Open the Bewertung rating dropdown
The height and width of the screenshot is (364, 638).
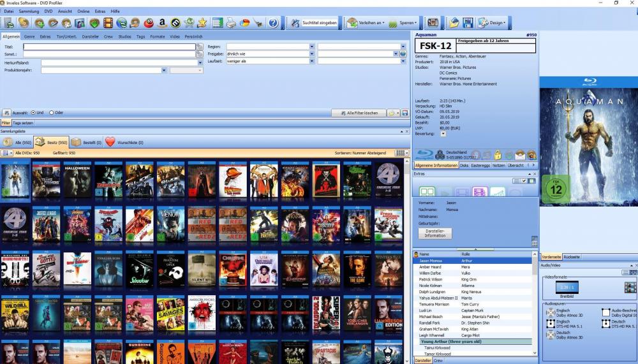443,134
